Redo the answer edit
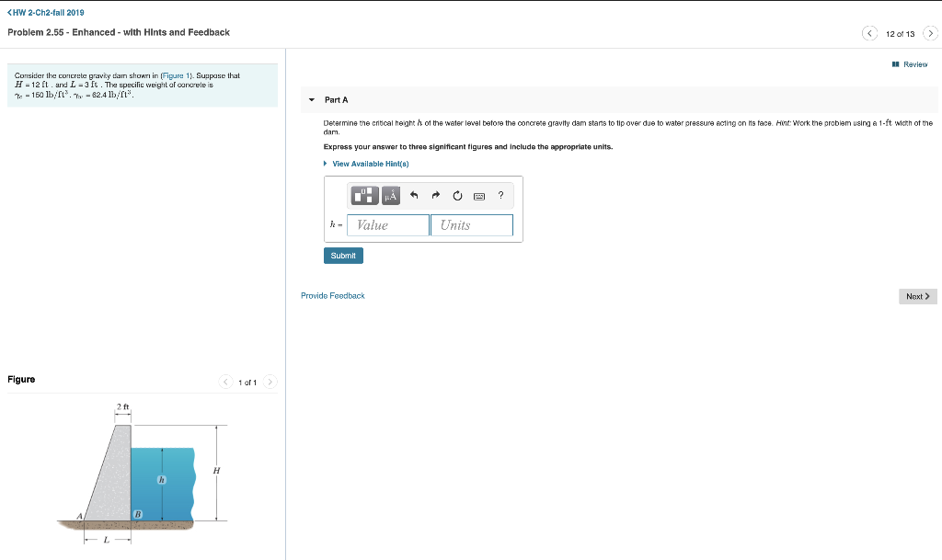 pos(435,195)
